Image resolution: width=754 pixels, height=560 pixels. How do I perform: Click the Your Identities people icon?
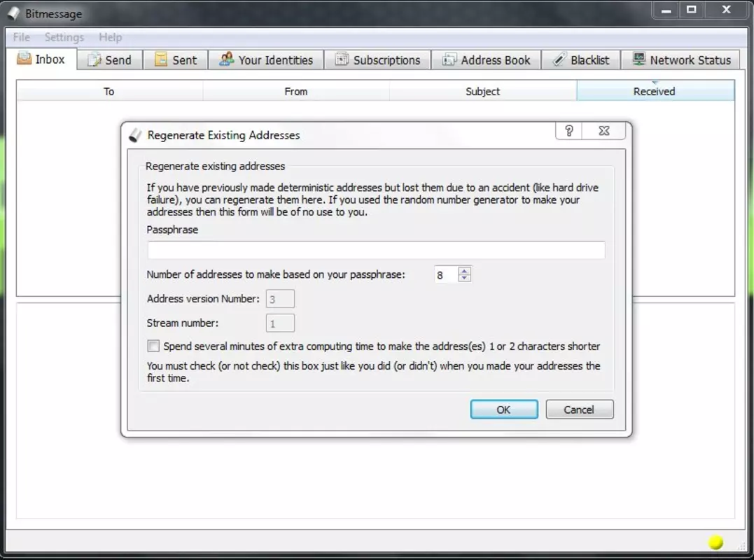tap(227, 59)
